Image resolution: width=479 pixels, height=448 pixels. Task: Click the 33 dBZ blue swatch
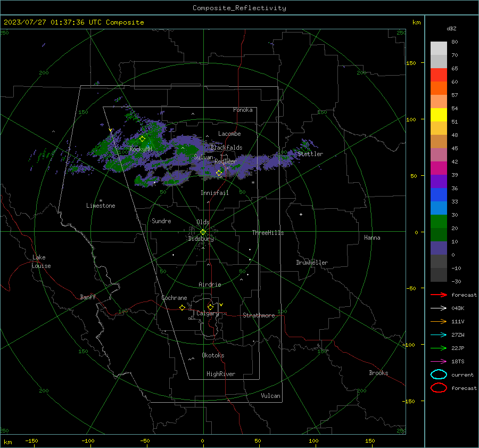coord(439,194)
